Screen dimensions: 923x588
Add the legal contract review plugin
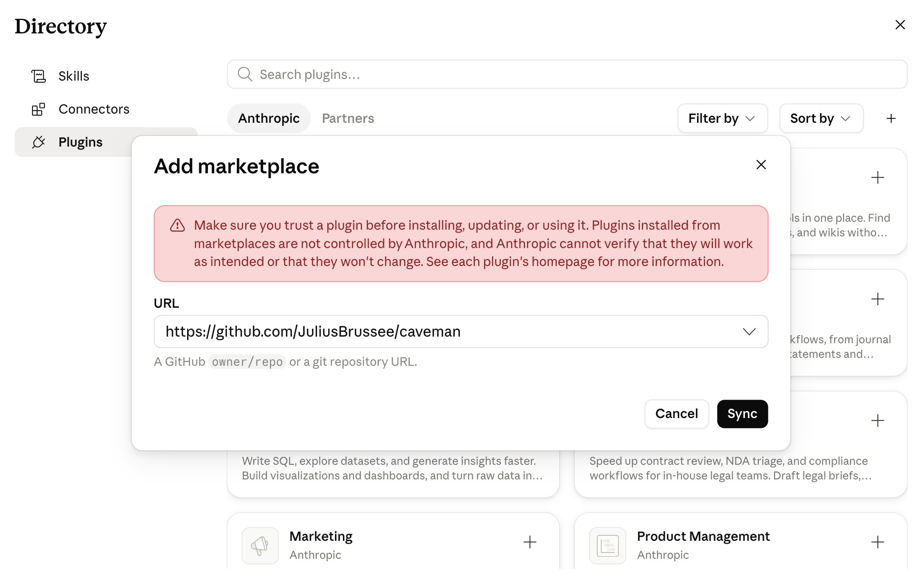click(x=877, y=421)
